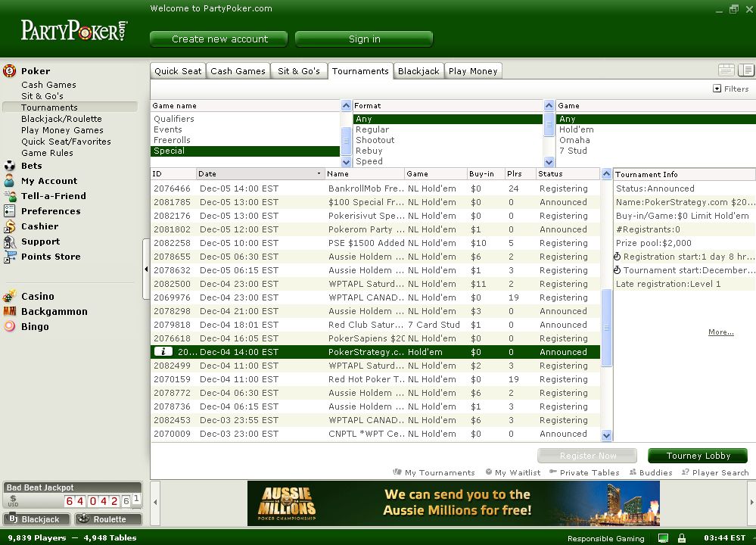Click the Preferences checklist icon
This screenshot has width=756, height=545.
pos(9,210)
